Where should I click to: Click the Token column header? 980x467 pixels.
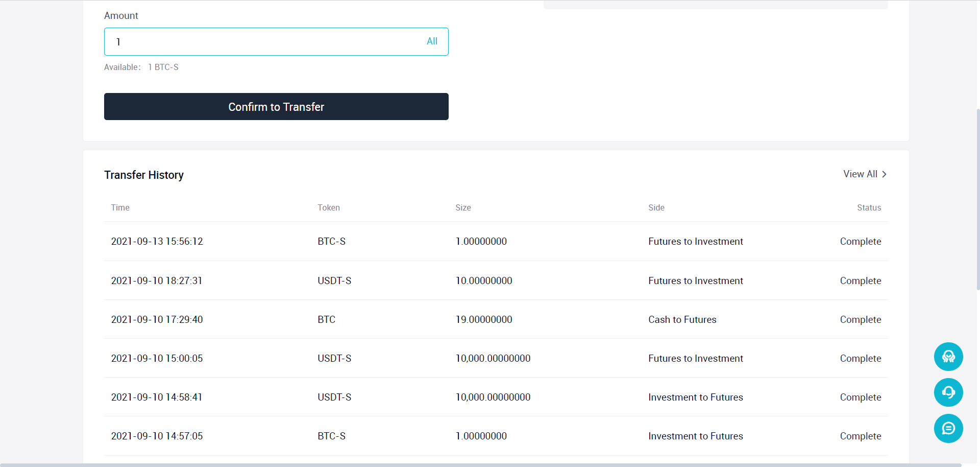[x=329, y=207]
